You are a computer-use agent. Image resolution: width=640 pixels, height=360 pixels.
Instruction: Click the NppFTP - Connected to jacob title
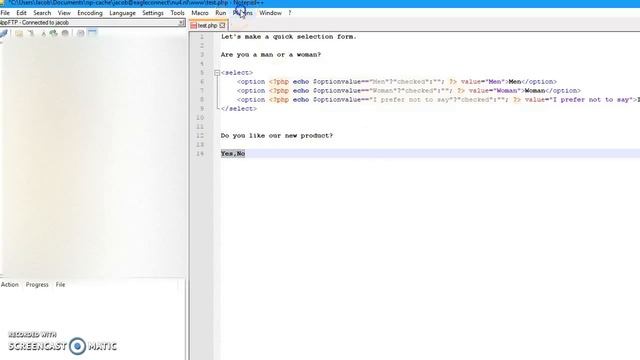click(x=35, y=23)
